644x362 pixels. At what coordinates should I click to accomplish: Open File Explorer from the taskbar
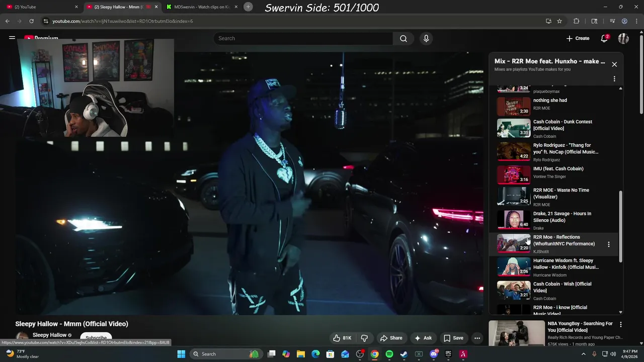coord(301,354)
